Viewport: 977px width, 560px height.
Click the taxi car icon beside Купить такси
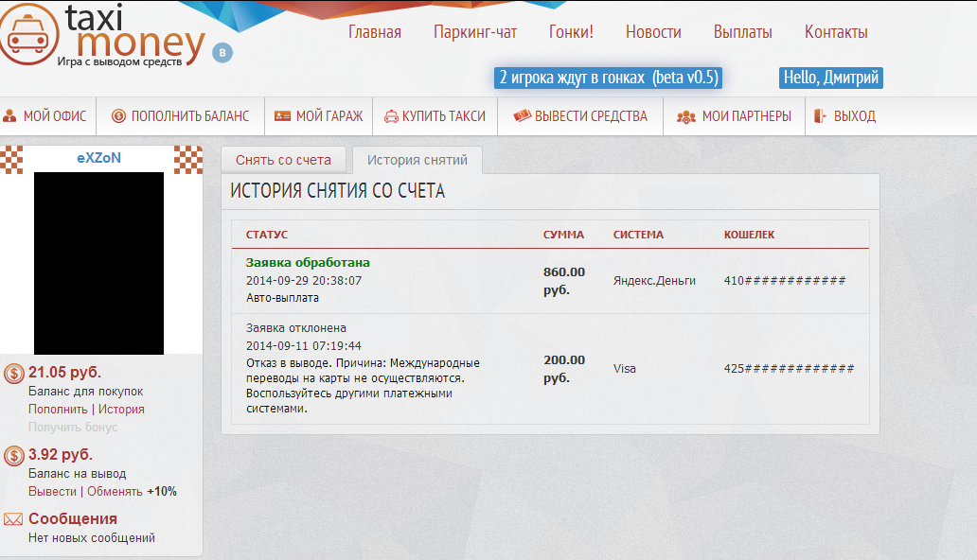[x=391, y=116]
